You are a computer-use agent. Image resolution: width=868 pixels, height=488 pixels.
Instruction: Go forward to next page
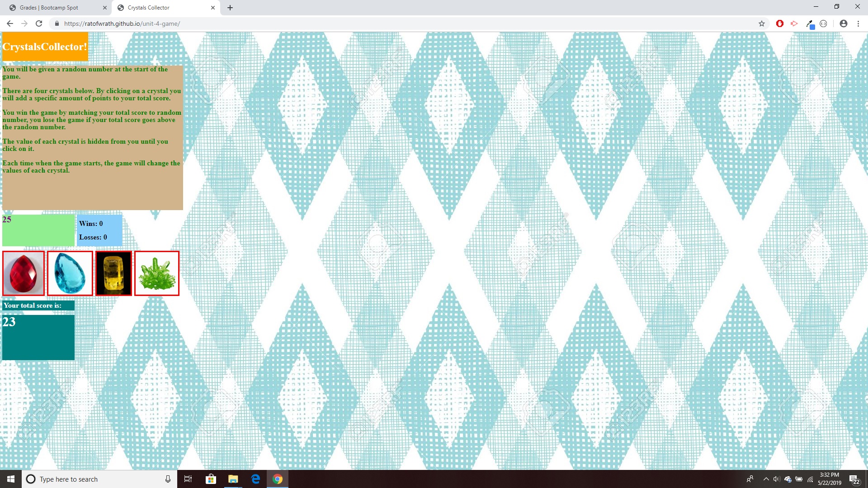click(24, 23)
